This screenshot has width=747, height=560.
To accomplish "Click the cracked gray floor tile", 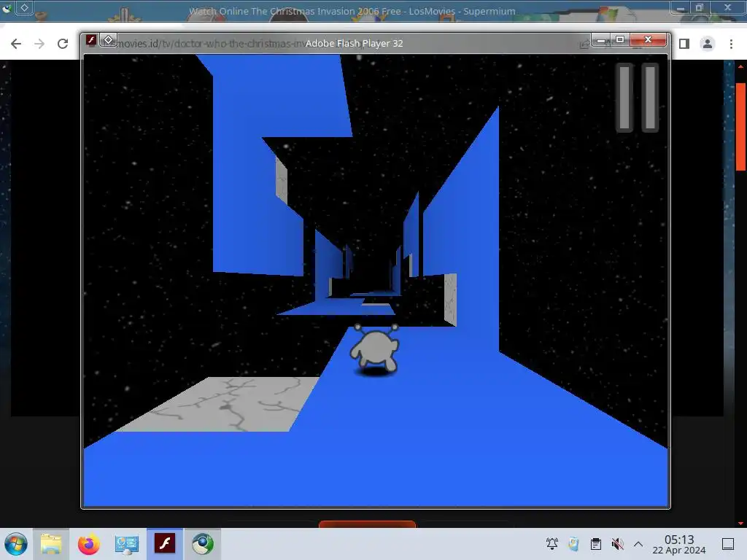I will pos(218,404).
